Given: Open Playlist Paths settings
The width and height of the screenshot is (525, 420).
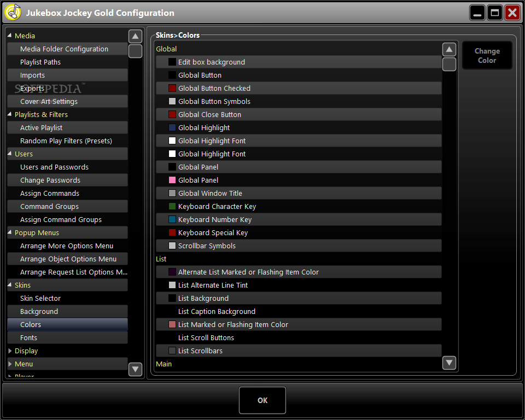Looking at the screenshot, I should click(x=67, y=62).
